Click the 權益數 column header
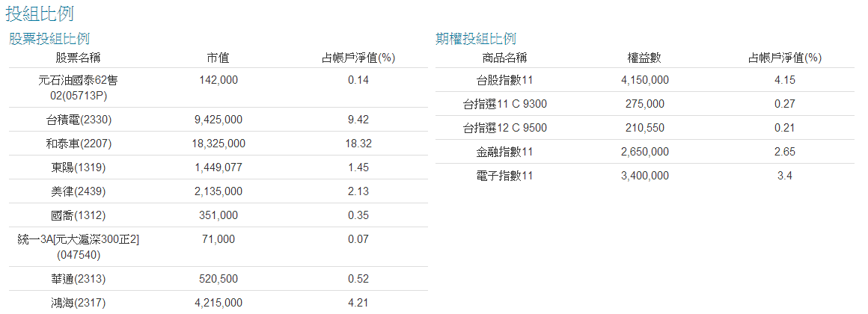 [x=644, y=58]
